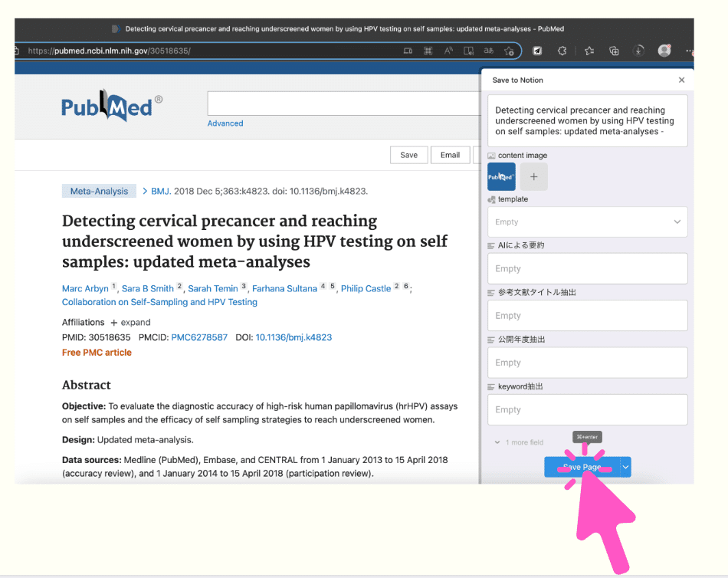Open Collaboration on Self-Sampling and HPV Testing link

point(159,302)
